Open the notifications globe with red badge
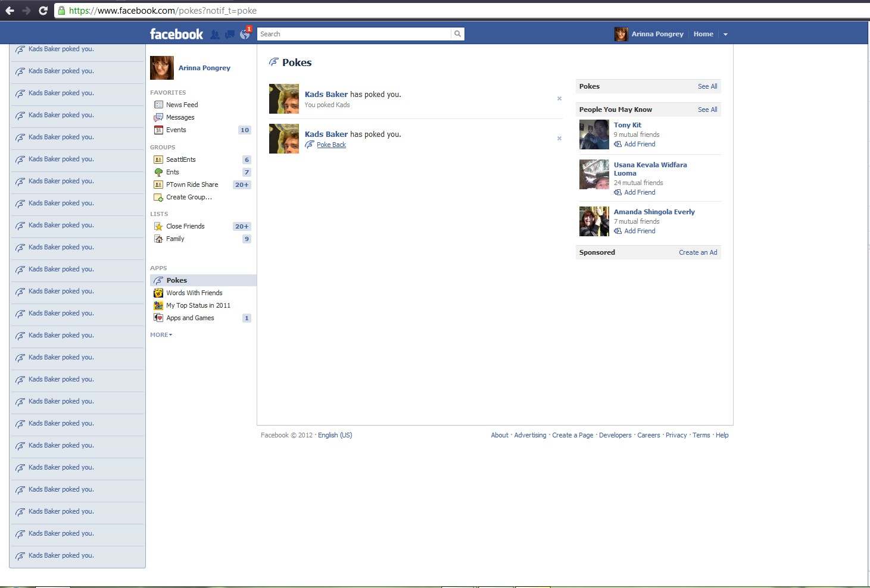Screen dimensions: 870x588 pos(245,33)
